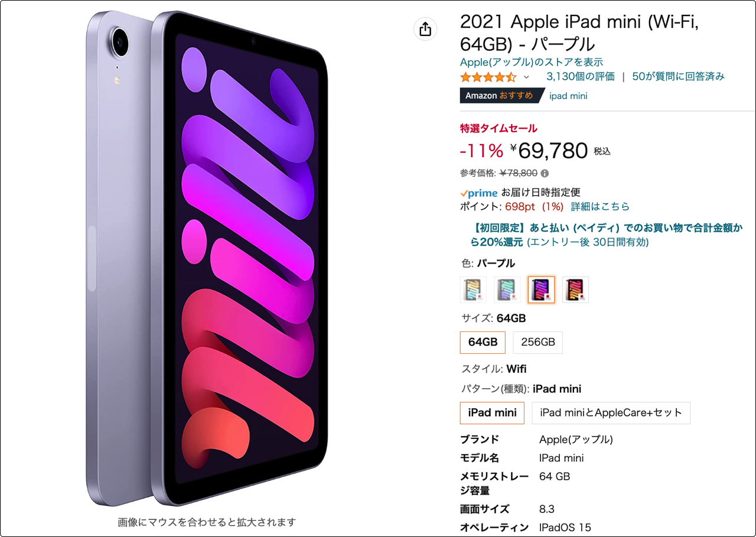The width and height of the screenshot is (756, 537).
Task: Click the info icon next to reference price
Action: (x=545, y=174)
